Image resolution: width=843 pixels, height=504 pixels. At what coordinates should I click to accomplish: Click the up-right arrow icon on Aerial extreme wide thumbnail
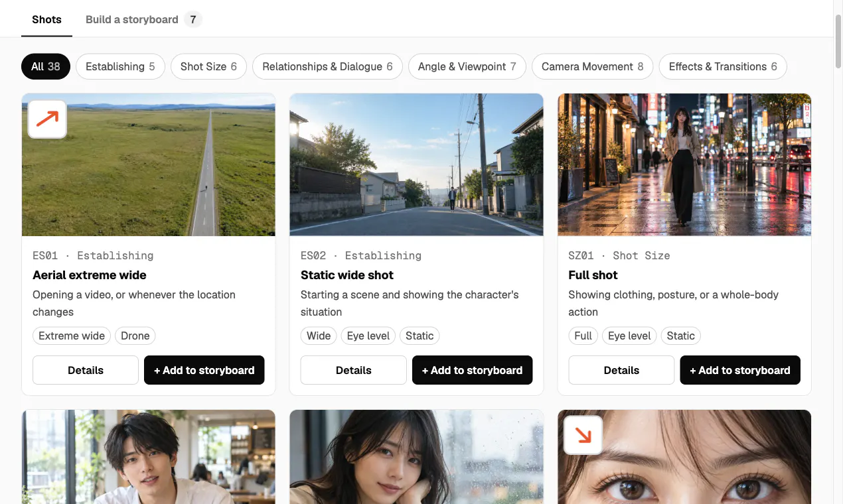coord(47,119)
